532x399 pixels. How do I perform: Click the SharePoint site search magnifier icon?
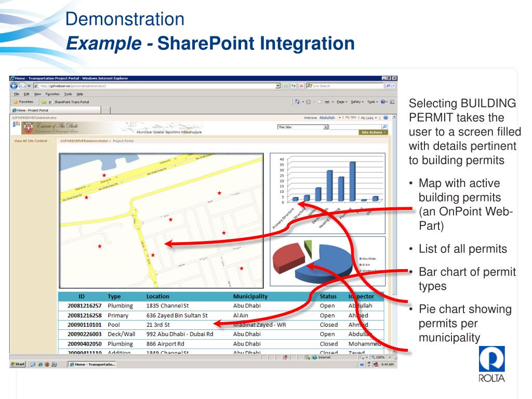coord(384,127)
